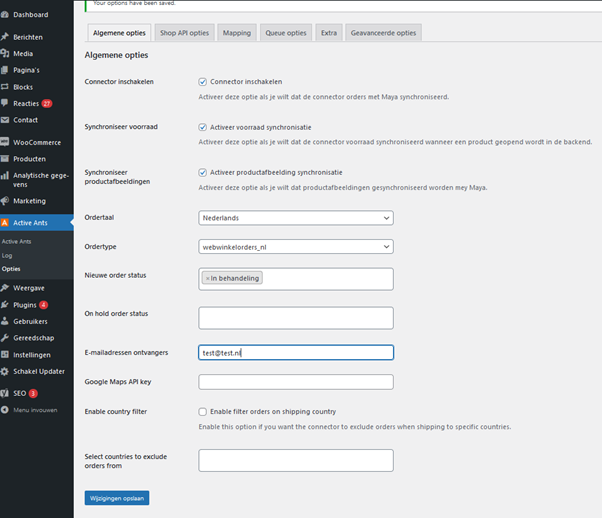Open the Ordertaal dropdown showing Nederlands
This screenshot has height=518, width=602.
click(x=296, y=217)
